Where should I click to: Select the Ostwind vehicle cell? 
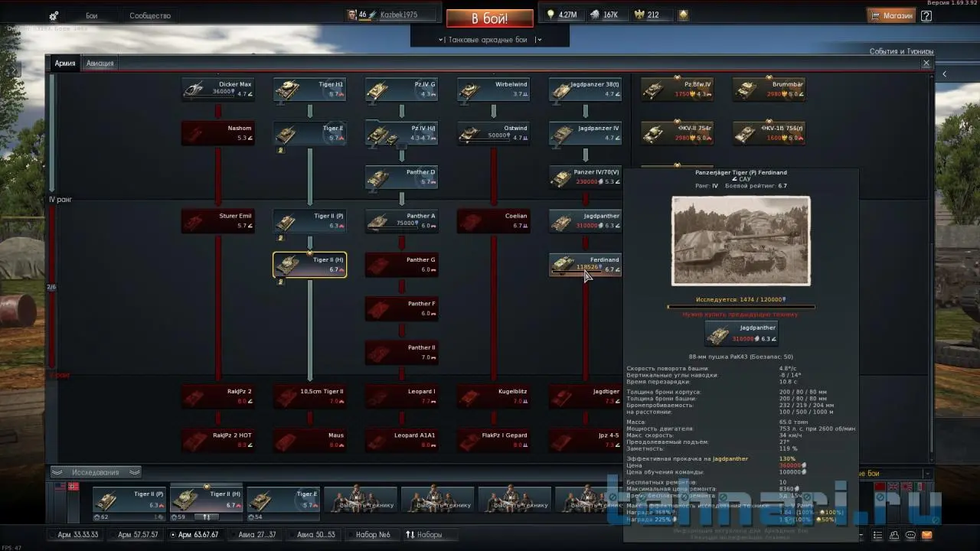coord(494,133)
